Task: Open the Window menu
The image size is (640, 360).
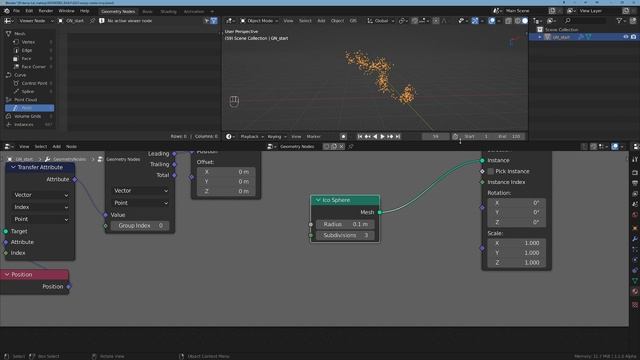Action: 66,11
